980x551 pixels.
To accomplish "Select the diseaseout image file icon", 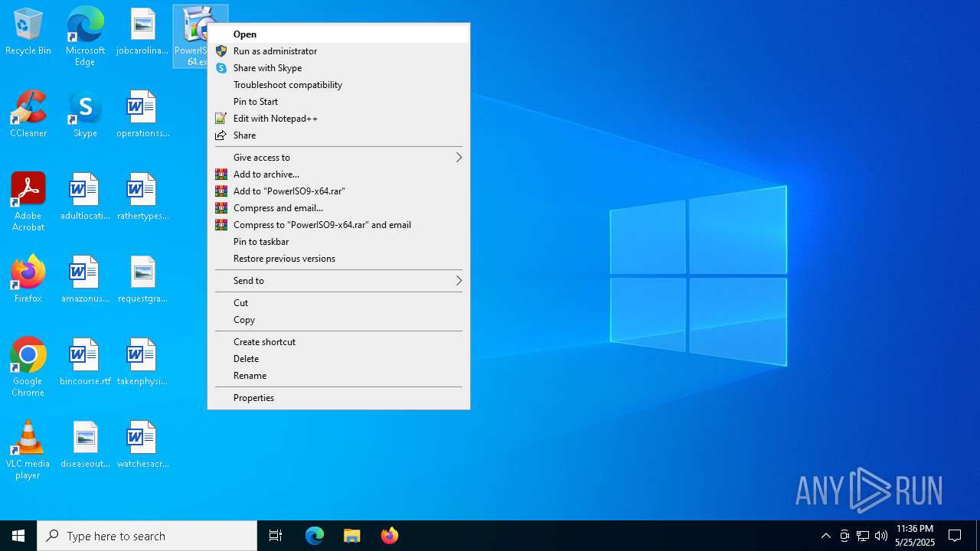I will coord(85,445).
